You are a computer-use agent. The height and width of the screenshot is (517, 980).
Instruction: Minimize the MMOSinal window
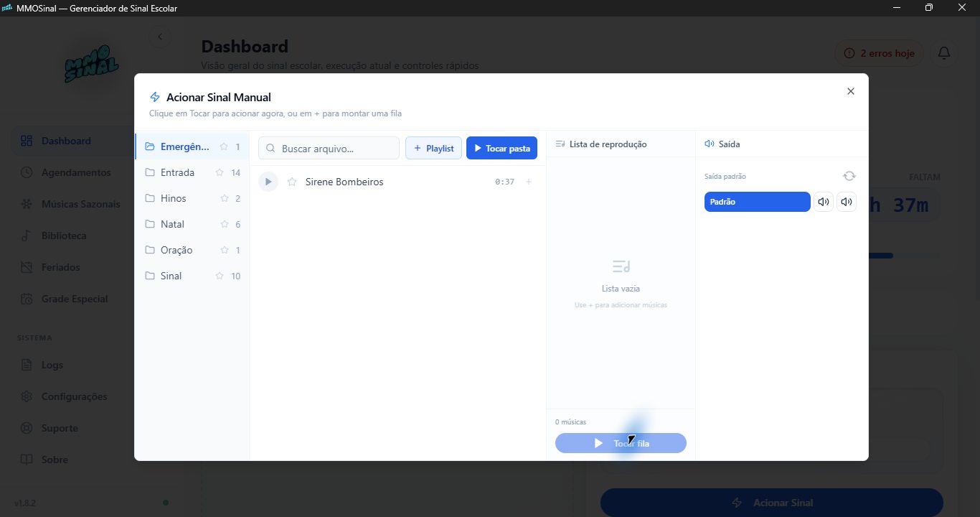point(897,8)
